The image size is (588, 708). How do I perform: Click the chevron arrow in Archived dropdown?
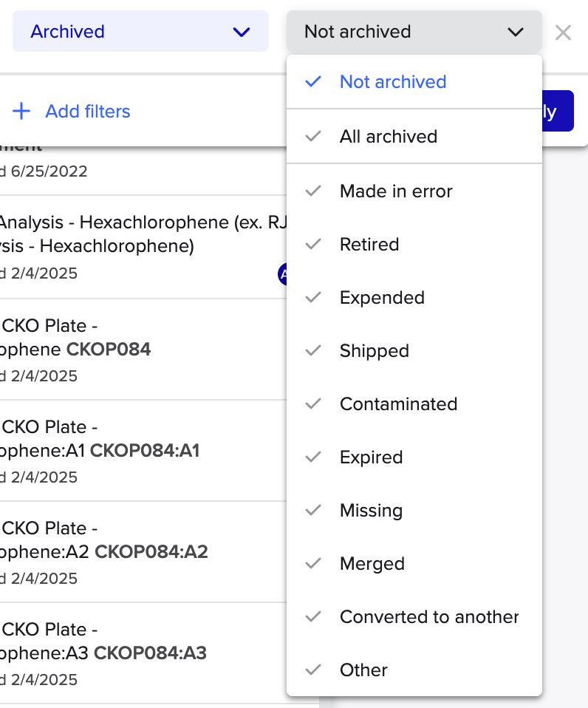(241, 32)
